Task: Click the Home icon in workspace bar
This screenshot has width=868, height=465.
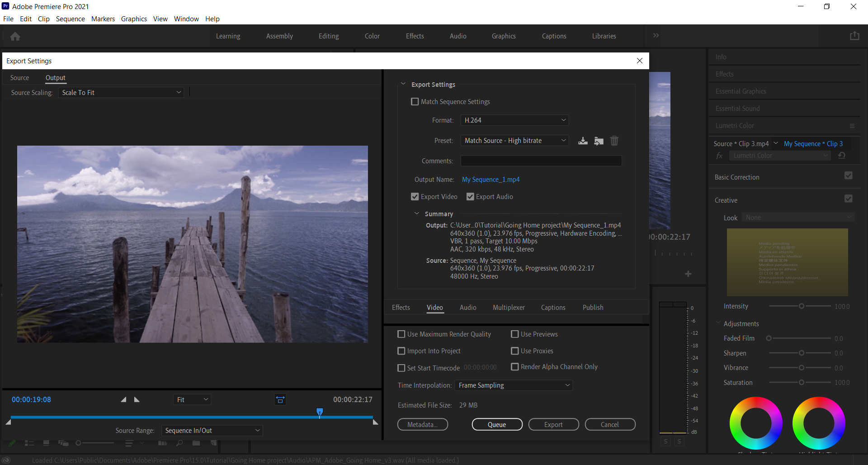Action: coord(15,36)
